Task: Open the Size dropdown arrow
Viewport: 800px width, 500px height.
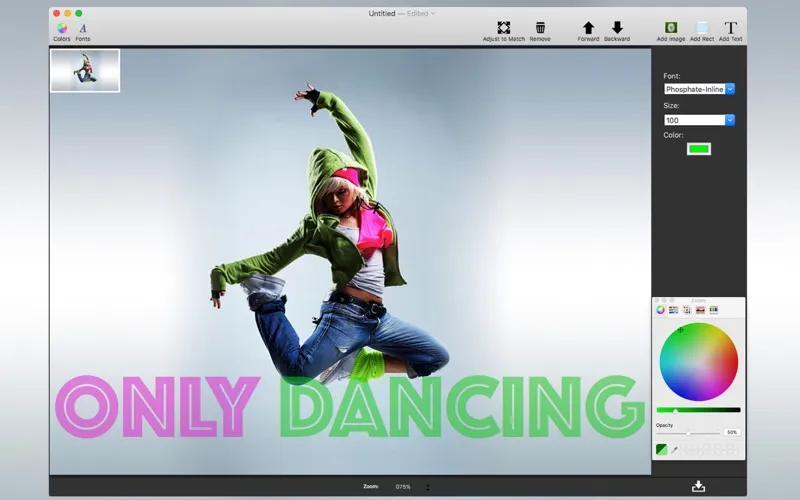Action: coord(730,120)
